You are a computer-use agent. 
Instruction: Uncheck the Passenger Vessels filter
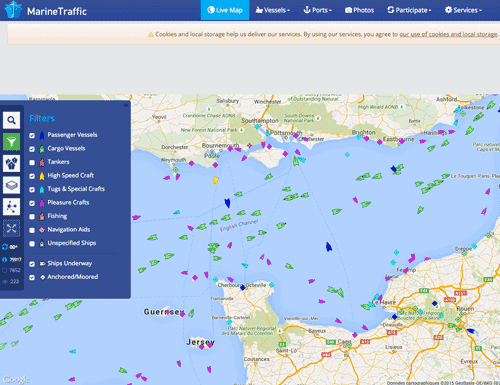[x=32, y=135]
